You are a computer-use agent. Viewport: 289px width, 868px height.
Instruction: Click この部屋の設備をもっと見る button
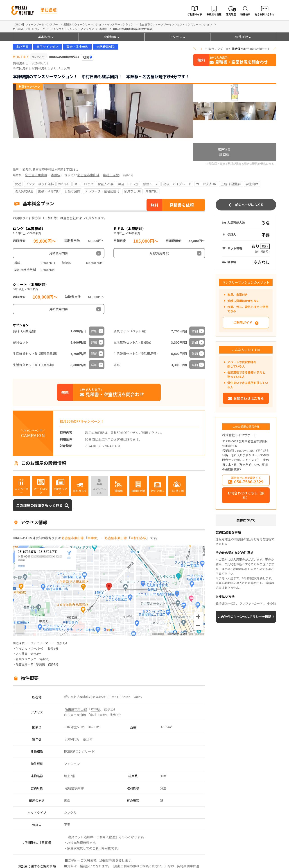(42, 505)
